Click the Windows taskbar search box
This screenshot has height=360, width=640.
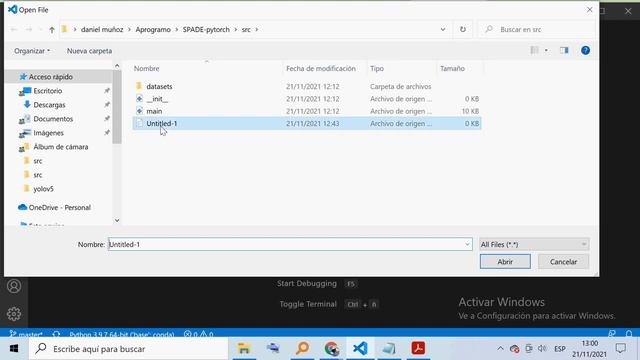128,349
